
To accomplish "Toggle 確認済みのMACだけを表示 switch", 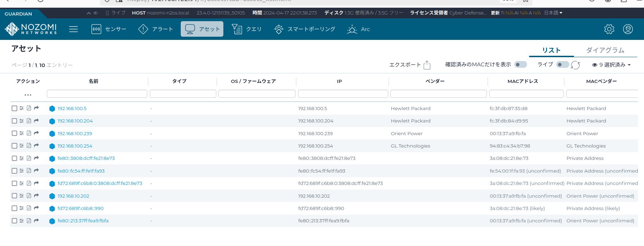I will (520, 65).
